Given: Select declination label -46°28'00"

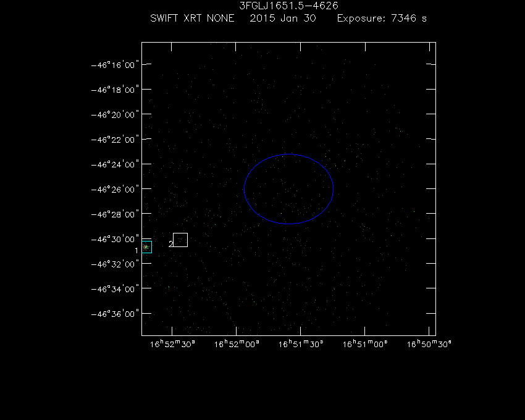Looking at the screenshot, I should [115, 214].
